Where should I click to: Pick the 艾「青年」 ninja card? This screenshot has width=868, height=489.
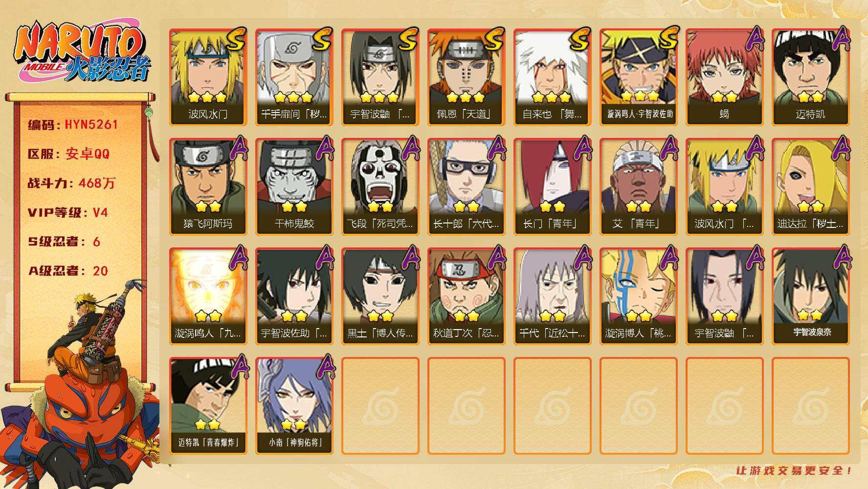pyautogui.click(x=638, y=187)
